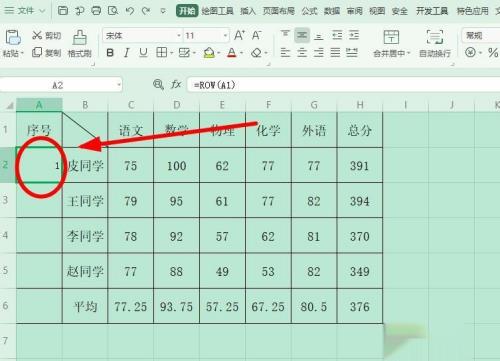This screenshot has width=500, height=361.
Task: Align text right
Action: [319, 53]
